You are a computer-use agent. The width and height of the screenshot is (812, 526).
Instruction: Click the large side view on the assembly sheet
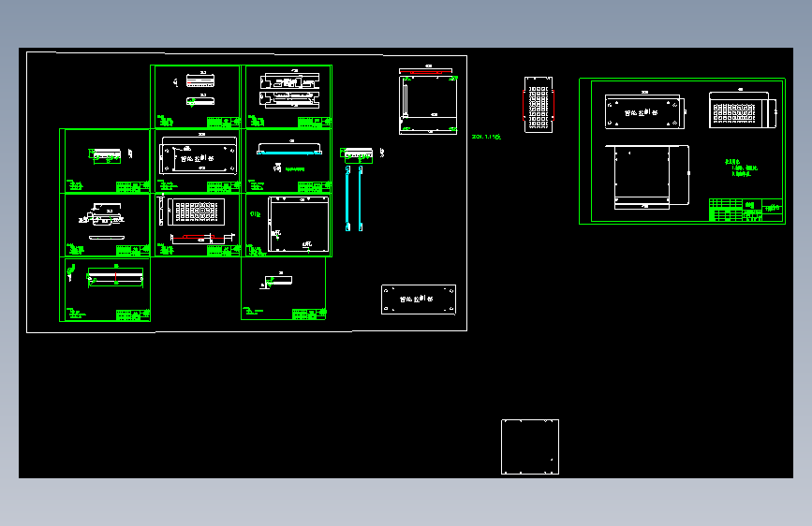click(x=647, y=177)
